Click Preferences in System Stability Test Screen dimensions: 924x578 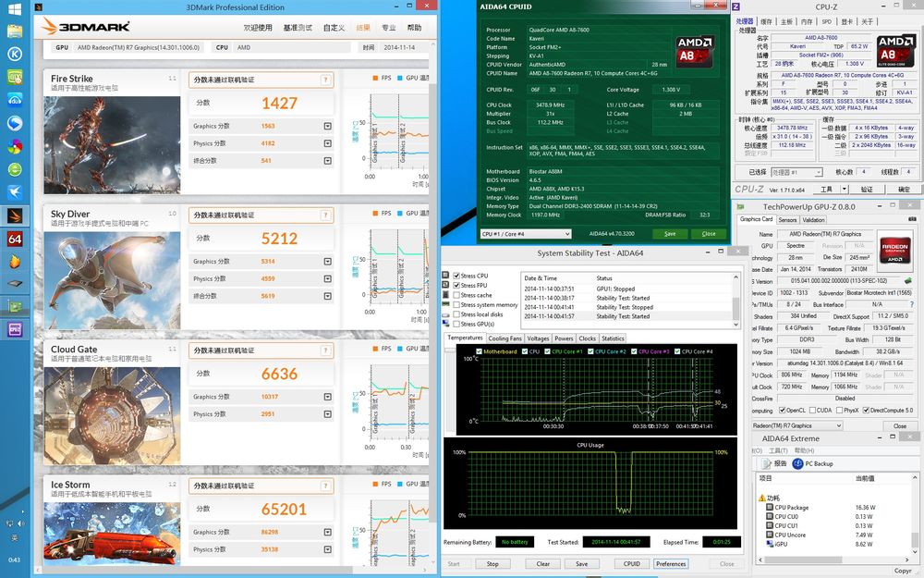(x=671, y=564)
